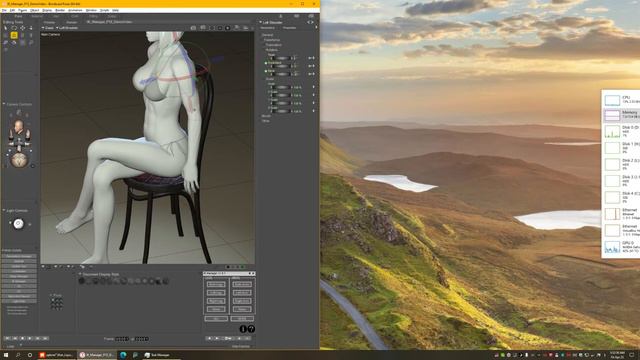Screen dimensions: 640x360
Task: Open the Edge browser from taskbar
Action: [123, 355]
